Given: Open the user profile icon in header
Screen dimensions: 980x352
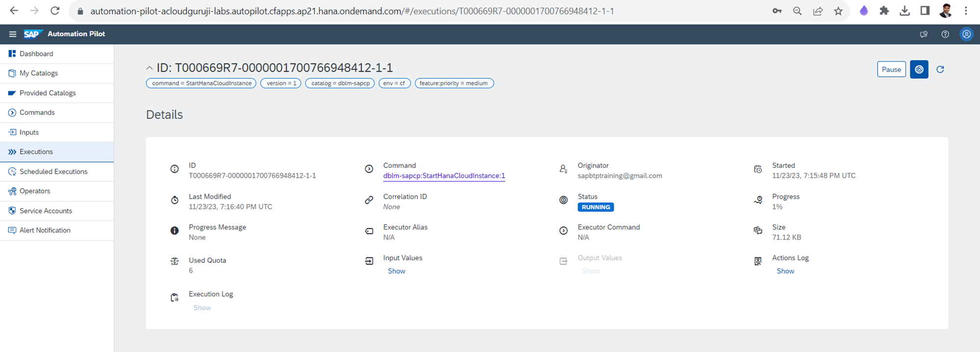Looking at the screenshot, I should 966,34.
